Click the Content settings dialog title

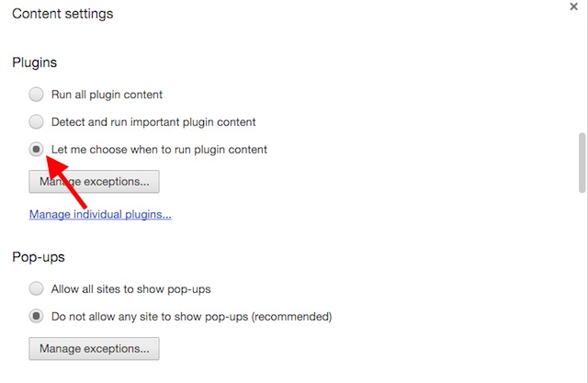(x=62, y=15)
